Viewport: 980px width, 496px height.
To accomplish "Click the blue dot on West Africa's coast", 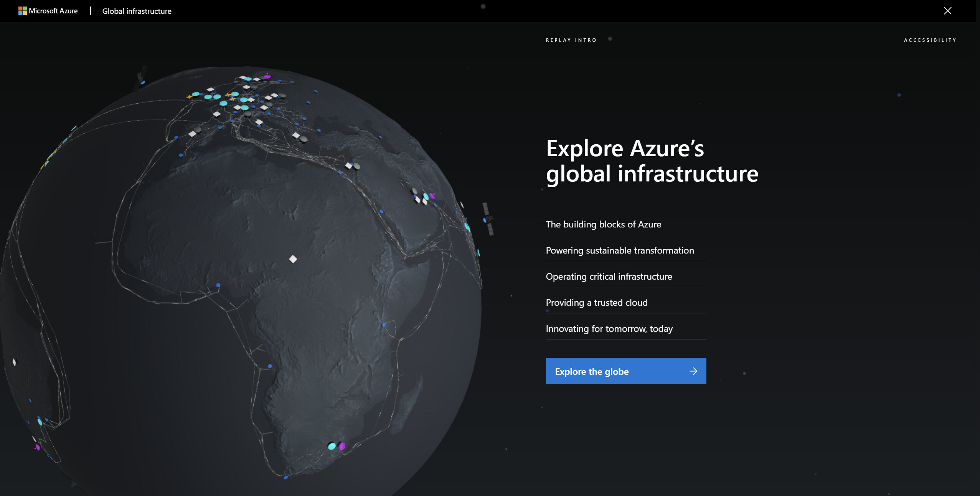I will (x=218, y=285).
